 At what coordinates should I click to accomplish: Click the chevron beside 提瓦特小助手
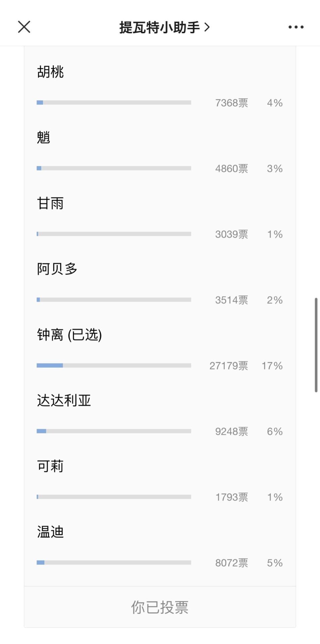pyautogui.click(x=207, y=27)
